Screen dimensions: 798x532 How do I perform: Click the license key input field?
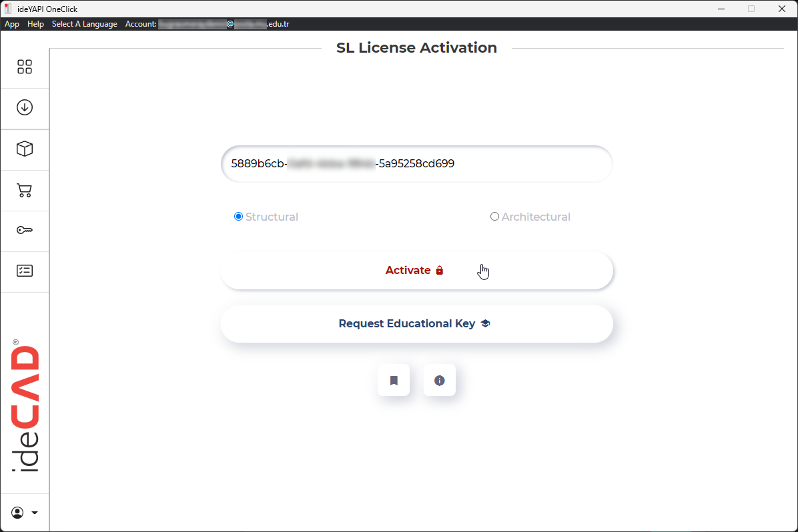pos(417,164)
